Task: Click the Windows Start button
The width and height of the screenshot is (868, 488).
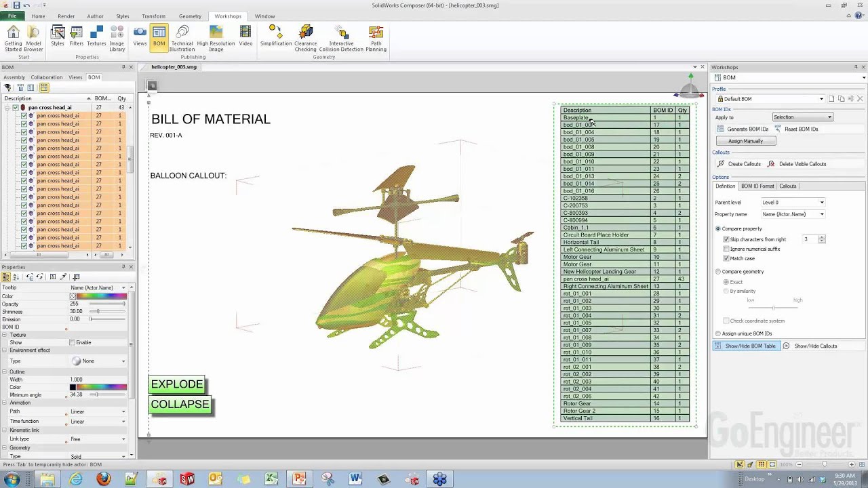Action: [12, 479]
